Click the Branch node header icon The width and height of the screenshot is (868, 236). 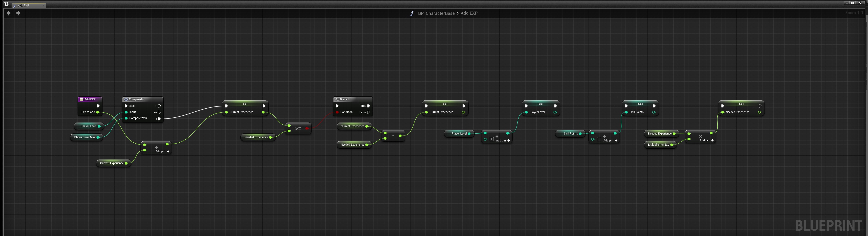(x=337, y=99)
